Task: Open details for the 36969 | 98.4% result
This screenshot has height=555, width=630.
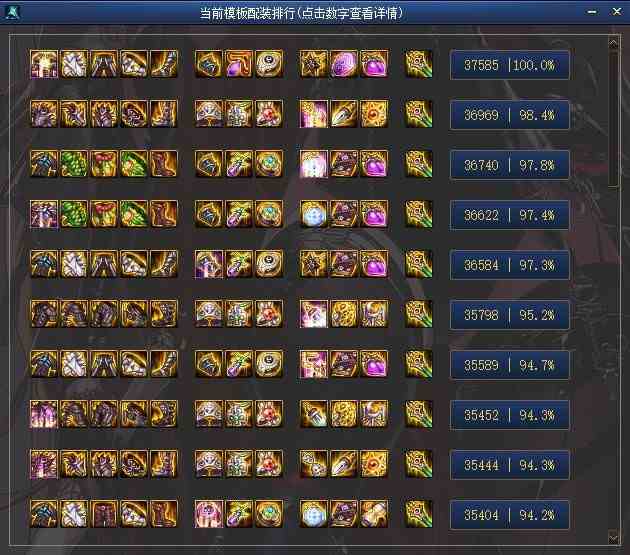Action: [x=509, y=115]
